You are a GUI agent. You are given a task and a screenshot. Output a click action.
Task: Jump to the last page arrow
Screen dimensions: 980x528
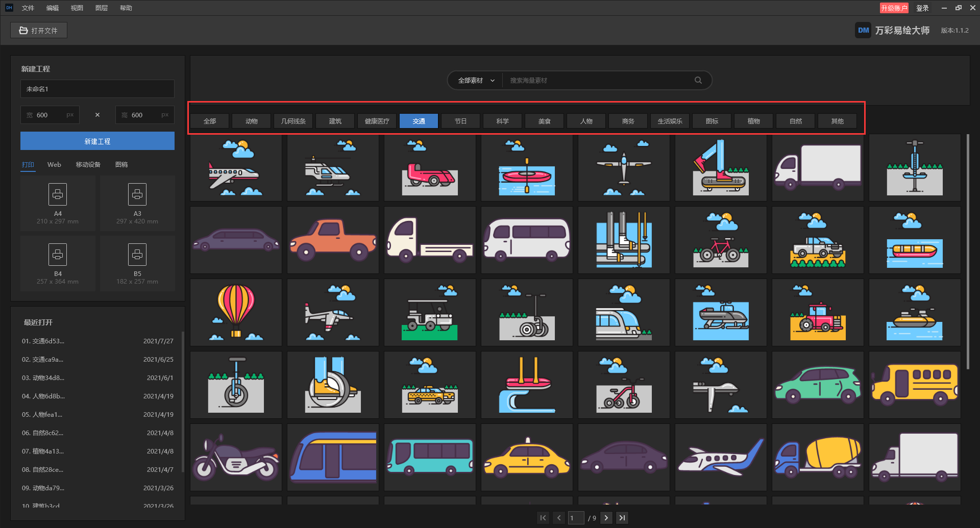point(622,518)
